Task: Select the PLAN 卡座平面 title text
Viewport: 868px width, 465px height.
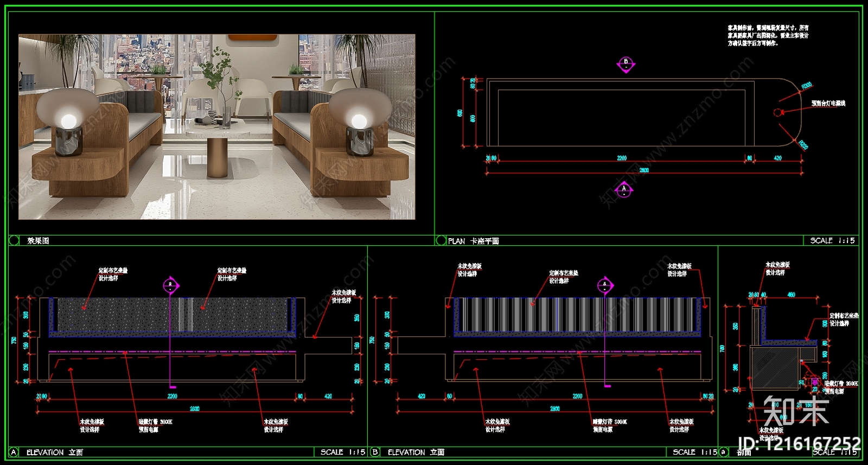Action: pyautogui.click(x=474, y=241)
